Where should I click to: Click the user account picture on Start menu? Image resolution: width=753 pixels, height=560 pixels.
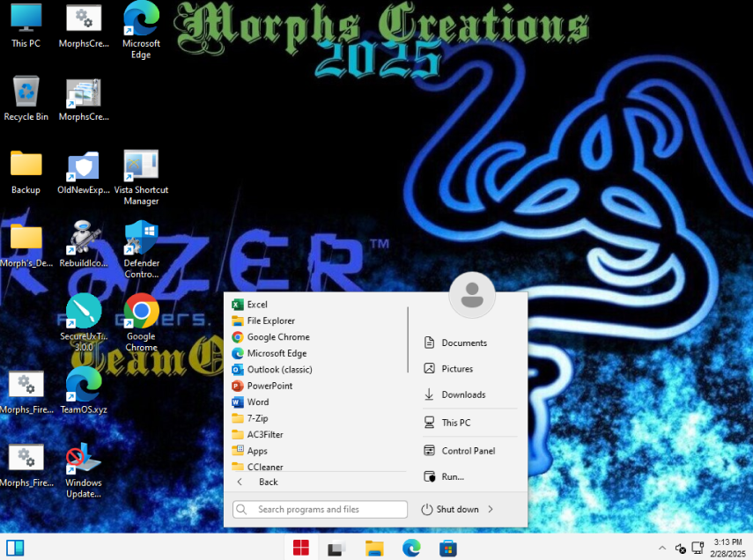click(x=472, y=295)
